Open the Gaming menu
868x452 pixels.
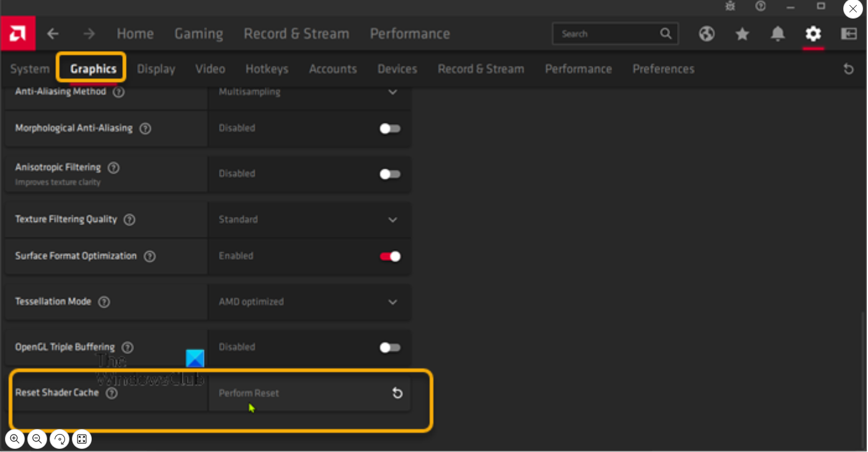point(199,34)
